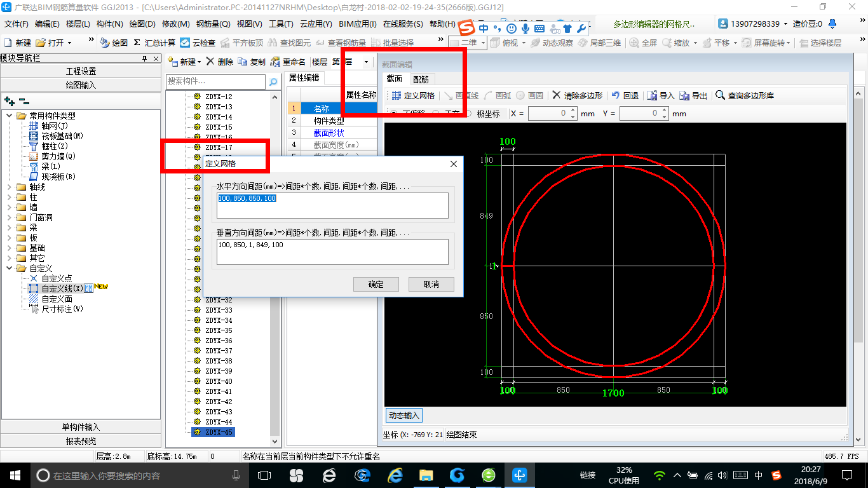
Task: Open the 报表预览 section
Action: (81, 441)
